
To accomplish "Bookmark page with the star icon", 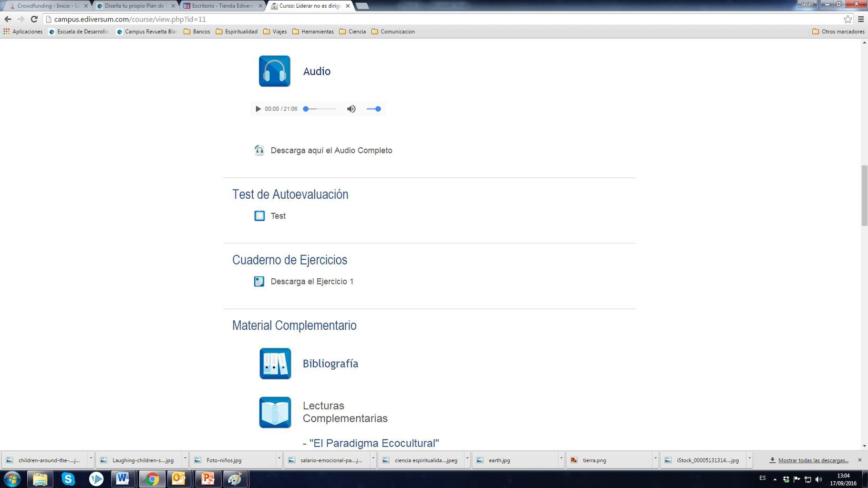I will click(x=847, y=20).
